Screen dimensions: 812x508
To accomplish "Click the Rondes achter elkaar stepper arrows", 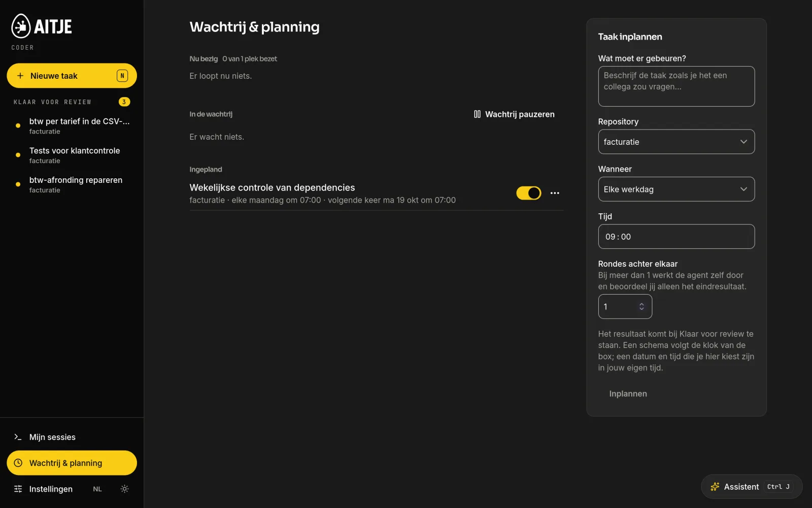I will point(641,306).
